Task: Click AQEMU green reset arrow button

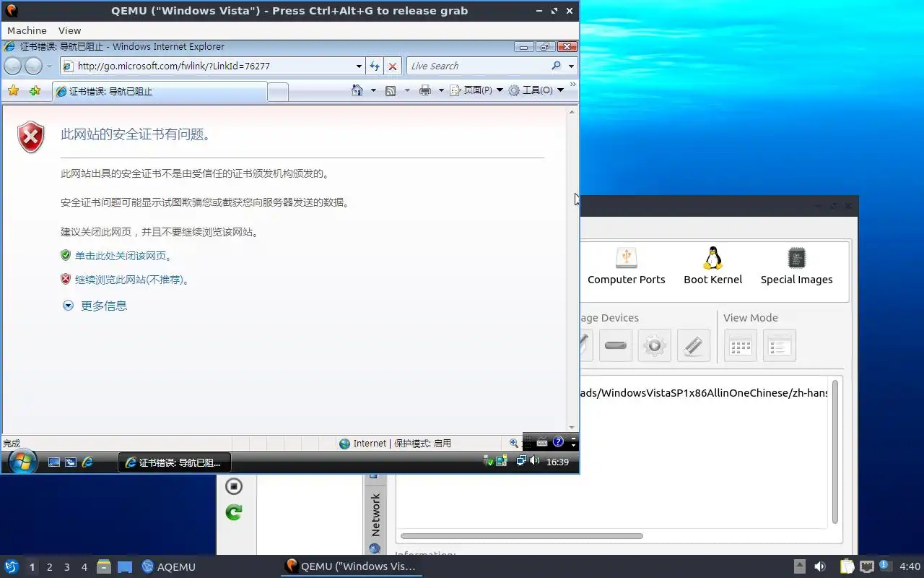Action: tap(234, 512)
